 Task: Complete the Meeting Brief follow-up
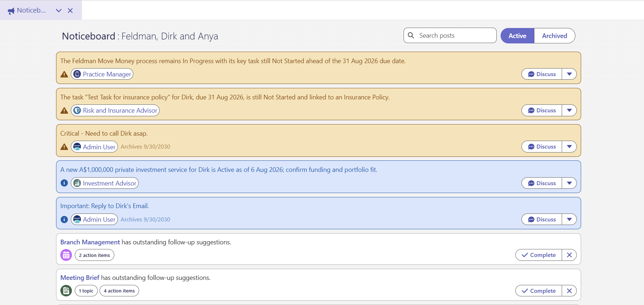tap(538, 291)
